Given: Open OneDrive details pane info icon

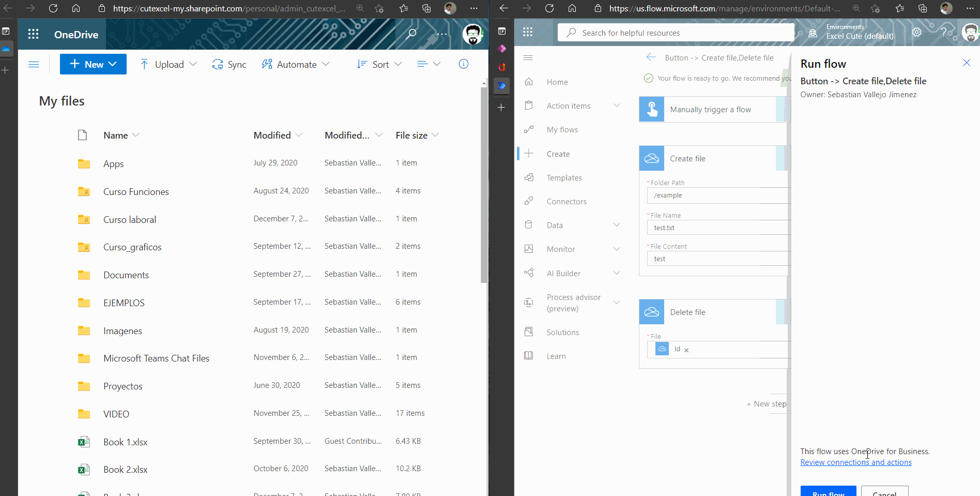Looking at the screenshot, I should (464, 64).
